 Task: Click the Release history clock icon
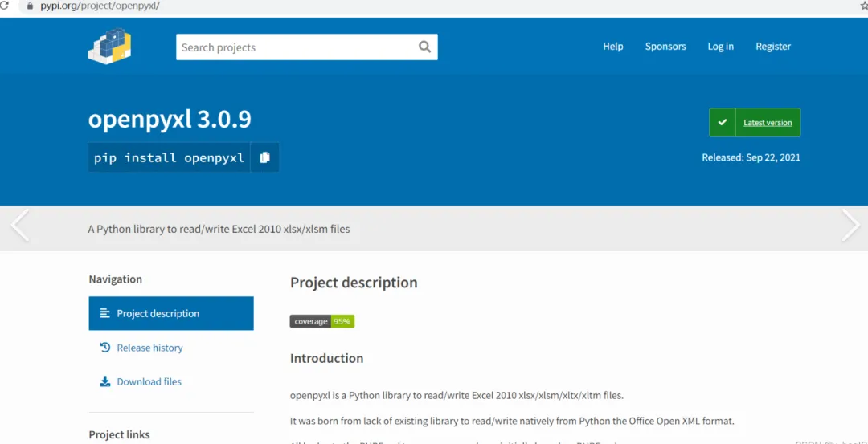click(x=105, y=348)
